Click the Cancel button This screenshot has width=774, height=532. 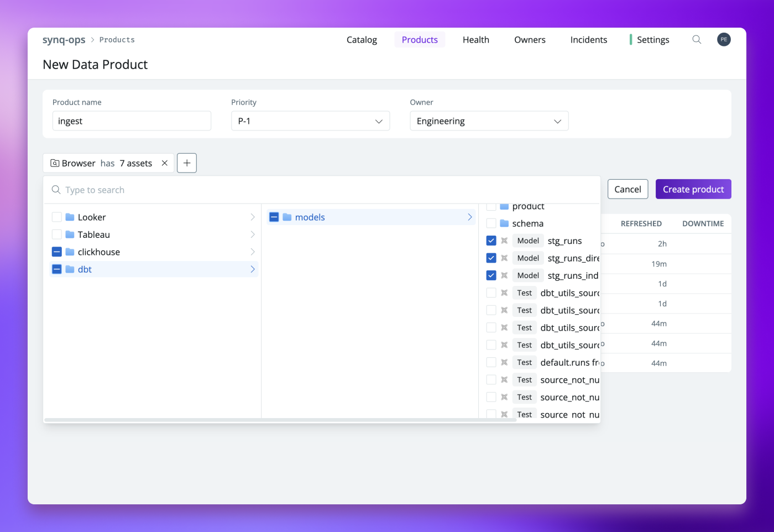627,189
